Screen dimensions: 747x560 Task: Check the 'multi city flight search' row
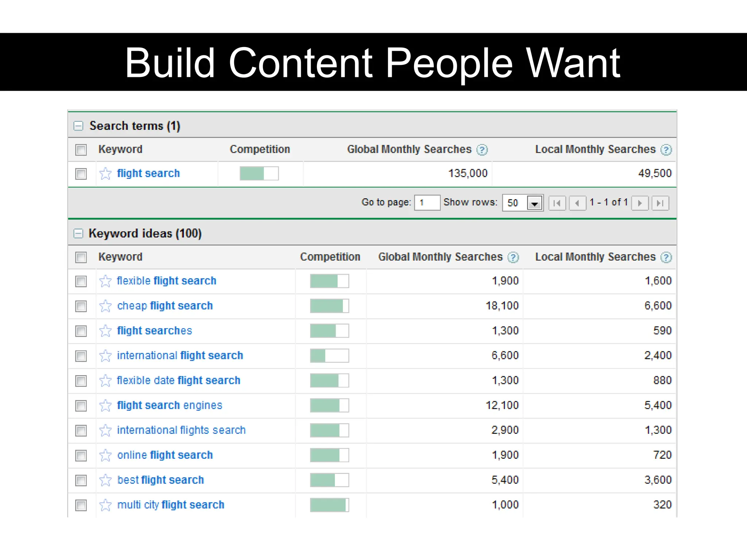(x=81, y=505)
